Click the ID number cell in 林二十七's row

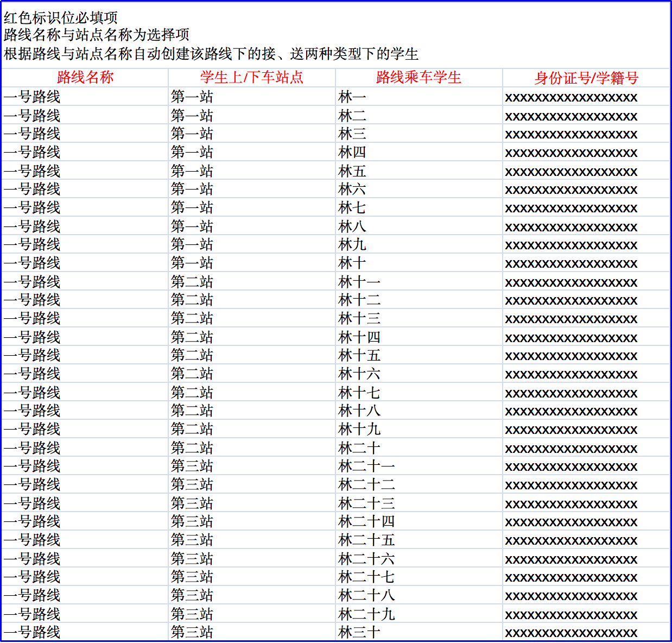coord(586,577)
